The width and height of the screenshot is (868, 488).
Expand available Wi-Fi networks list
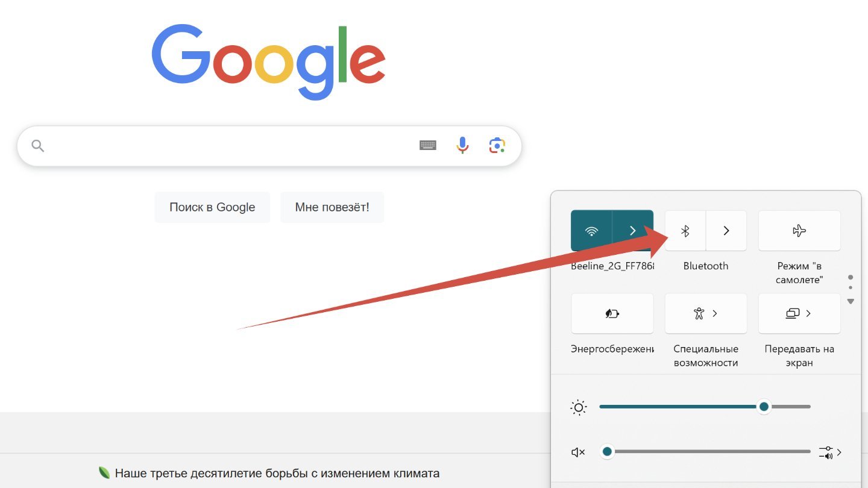(x=633, y=231)
